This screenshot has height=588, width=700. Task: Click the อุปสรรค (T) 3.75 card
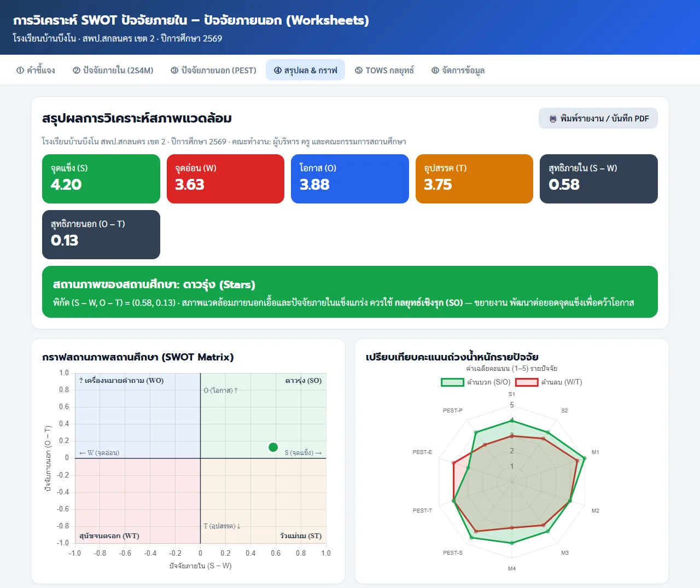pyautogui.click(x=474, y=179)
